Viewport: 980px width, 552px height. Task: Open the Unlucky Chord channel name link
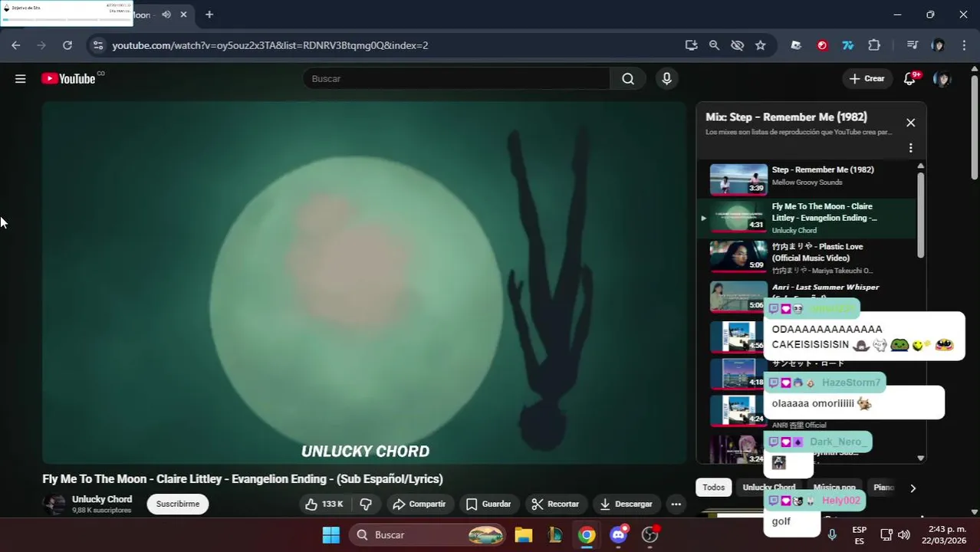[102, 499]
